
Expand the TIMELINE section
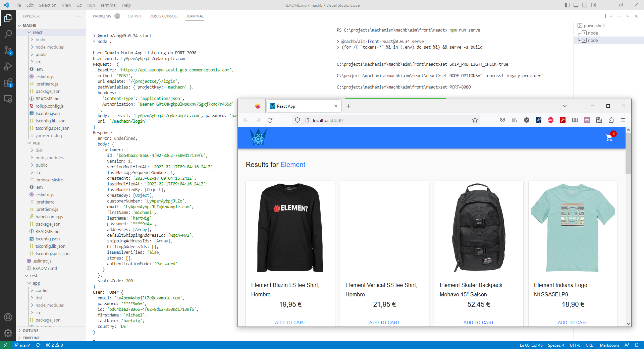click(51, 338)
